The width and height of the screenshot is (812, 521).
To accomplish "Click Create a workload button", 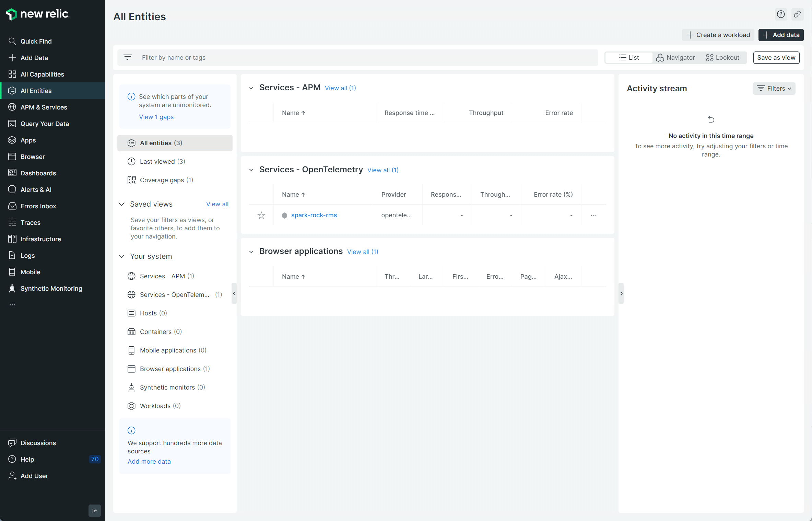I will coord(718,35).
